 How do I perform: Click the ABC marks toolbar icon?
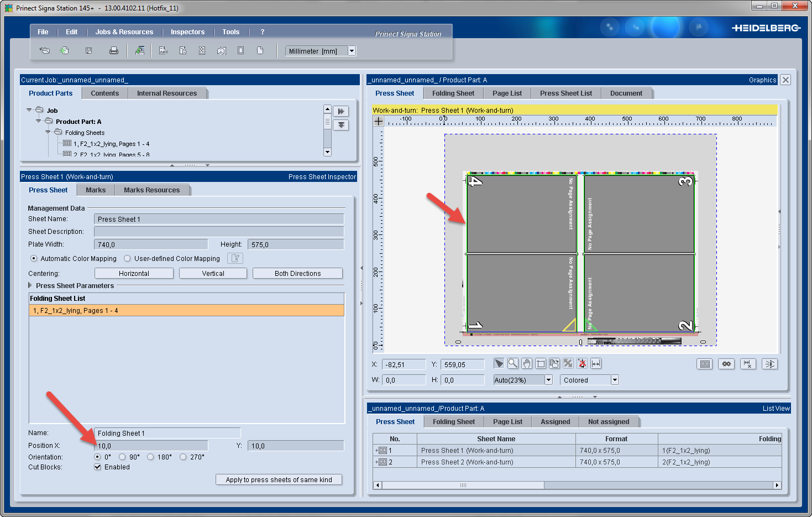coord(164,50)
